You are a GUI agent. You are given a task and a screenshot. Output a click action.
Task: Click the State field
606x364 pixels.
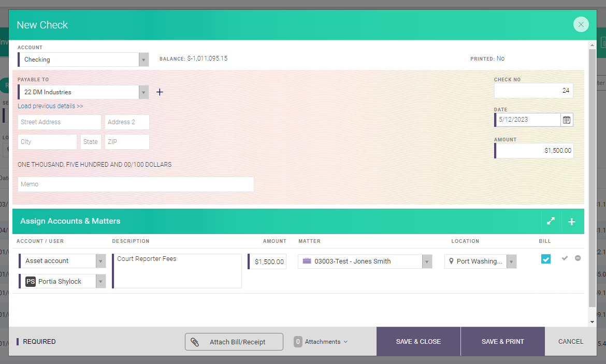(91, 142)
